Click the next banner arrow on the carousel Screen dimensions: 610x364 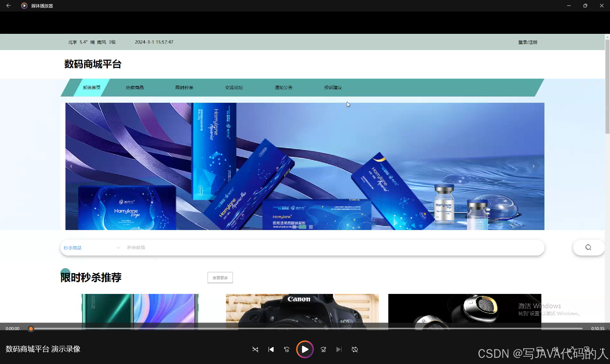coord(533,166)
